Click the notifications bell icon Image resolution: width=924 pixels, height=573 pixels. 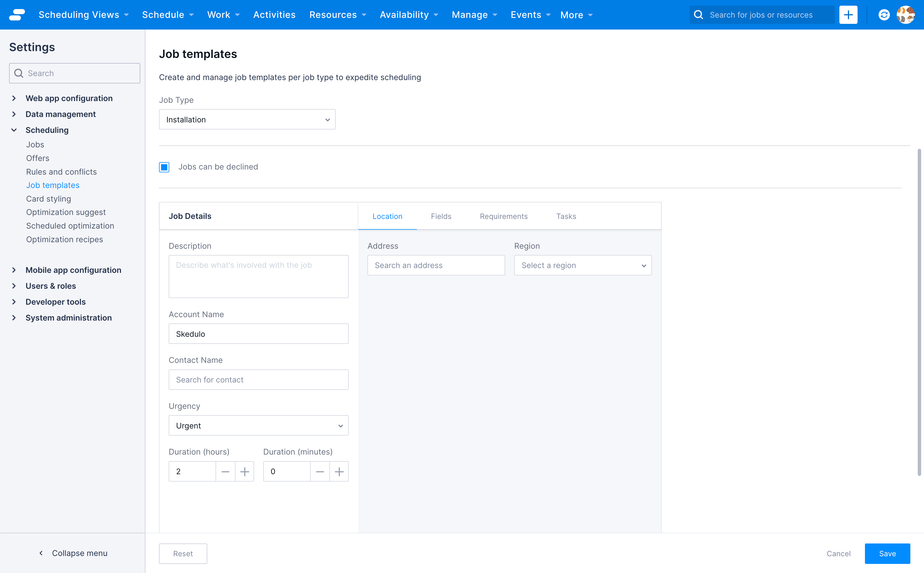[x=884, y=14]
